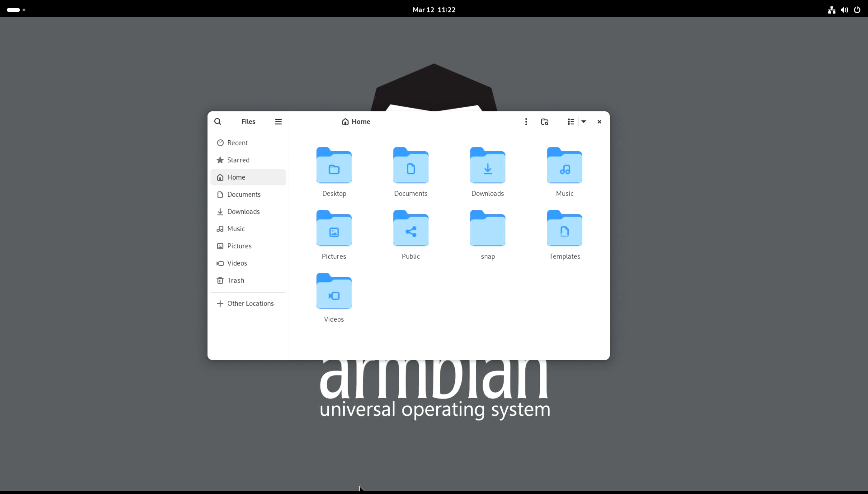The height and width of the screenshot is (494, 868).
Task: Click the Activities workspace indicator
Action: click(16, 10)
